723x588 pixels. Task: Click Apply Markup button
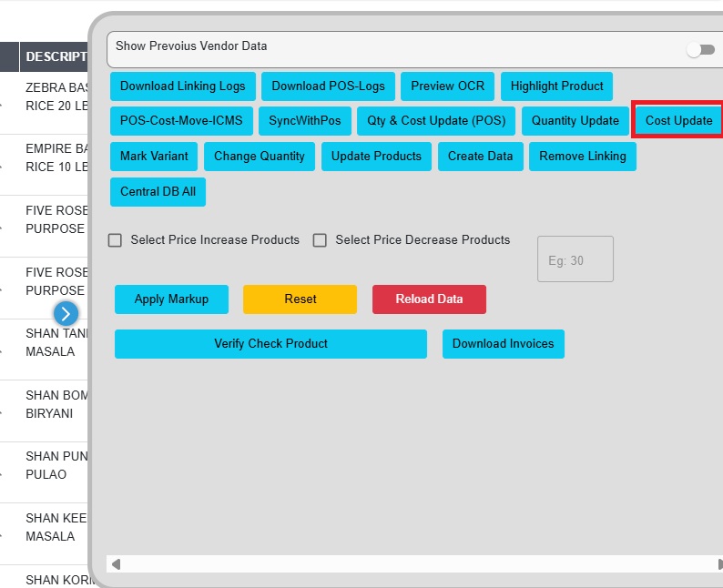click(171, 299)
